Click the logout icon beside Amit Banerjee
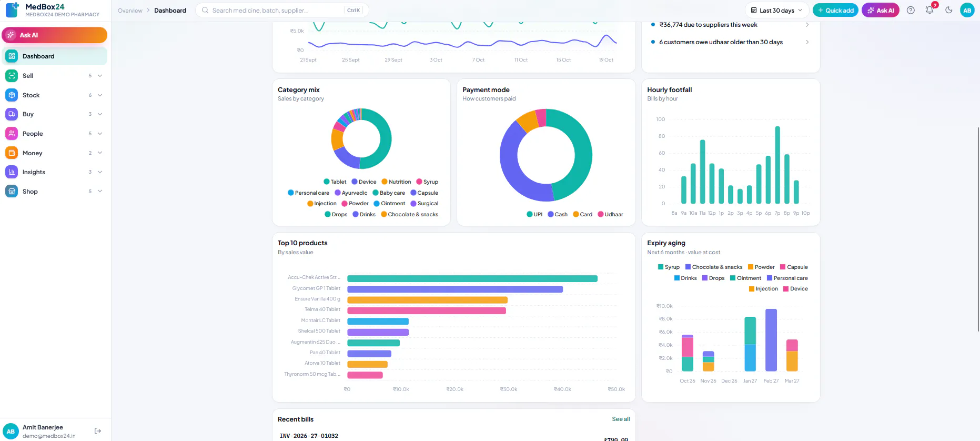The width and height of the screenshot is (980, 441). pos(98,431)
